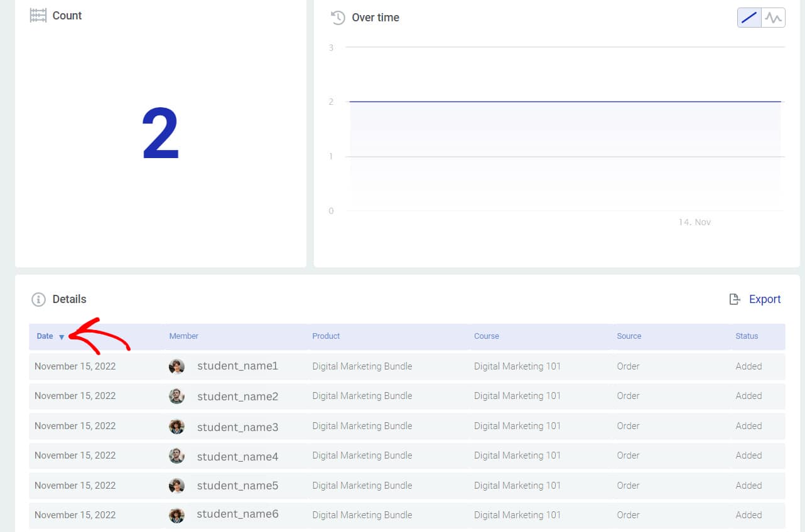Switch chart to straight line view
Screen dimensions: 805x532
tap(749, 18)
